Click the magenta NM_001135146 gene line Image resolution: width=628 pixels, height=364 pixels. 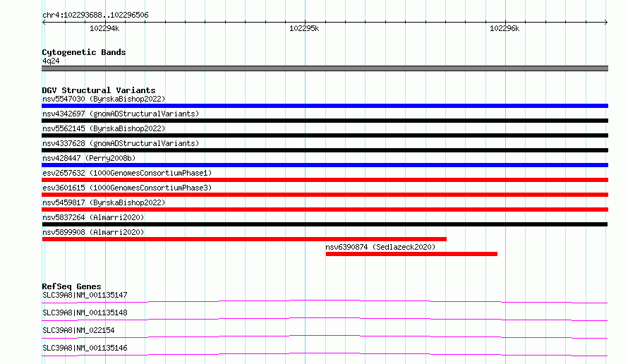[325, 354]
